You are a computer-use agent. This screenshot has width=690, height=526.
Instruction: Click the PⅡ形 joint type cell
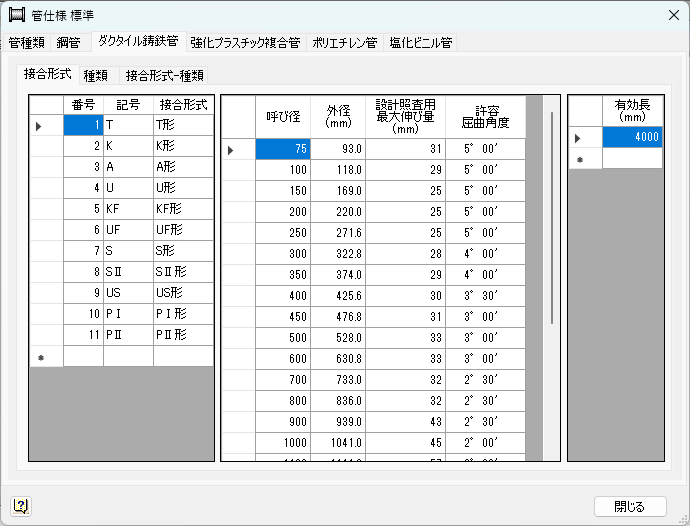tap(183, 334)
